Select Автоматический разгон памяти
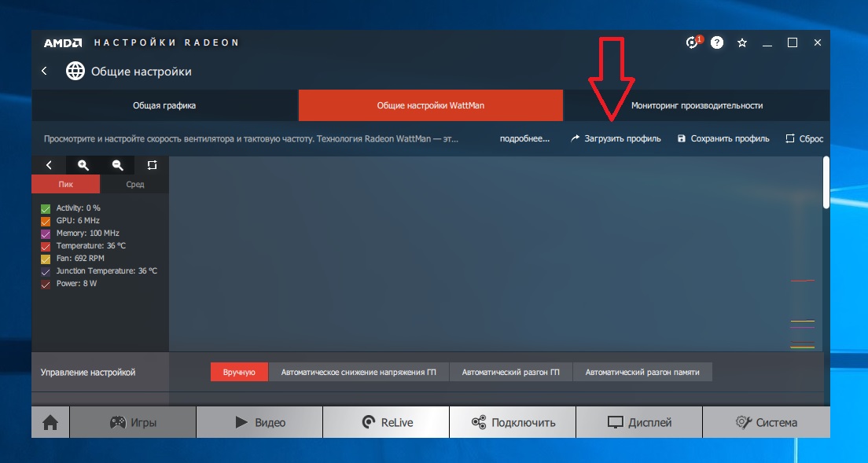868x463 pixels. (x=642, y=373)
